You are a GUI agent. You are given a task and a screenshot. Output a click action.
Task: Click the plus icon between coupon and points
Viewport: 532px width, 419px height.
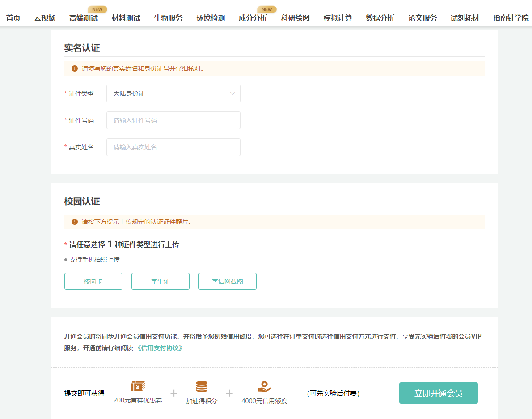click(x=174, y=393)
